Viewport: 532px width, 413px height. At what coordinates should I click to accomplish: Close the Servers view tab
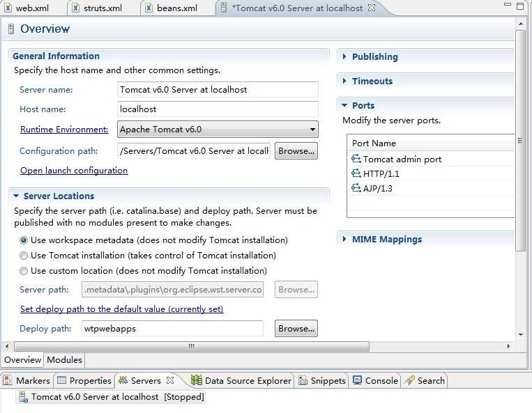click(170, 380)
